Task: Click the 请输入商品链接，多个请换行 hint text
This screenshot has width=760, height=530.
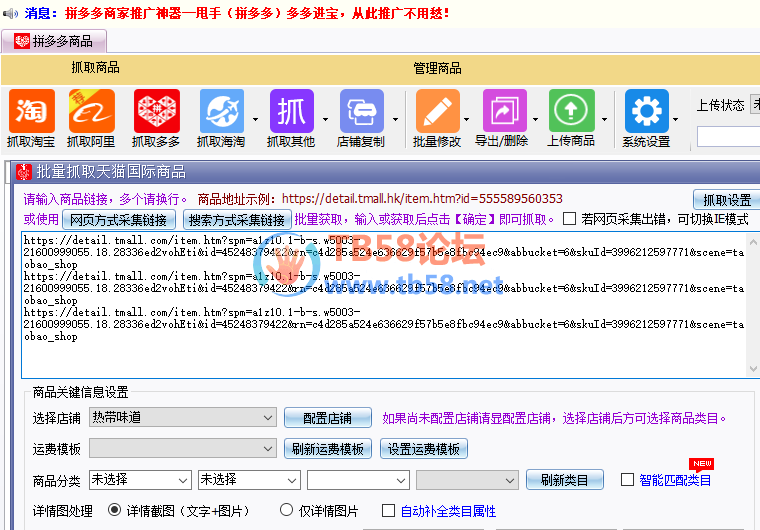Action: click(x=105, y=199)
